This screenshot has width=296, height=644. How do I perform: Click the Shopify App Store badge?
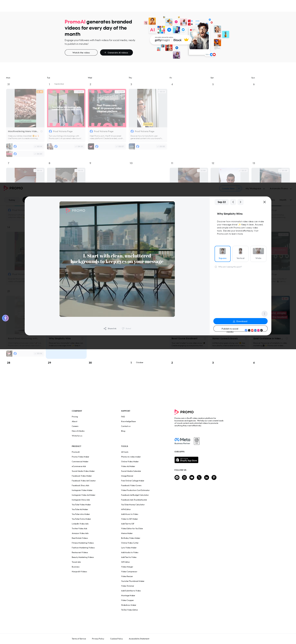pos(186,460)
